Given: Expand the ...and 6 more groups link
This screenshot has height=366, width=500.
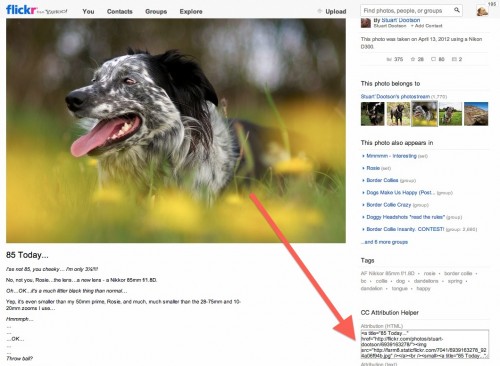Looking at the screenshot, I should pos(384,242).
